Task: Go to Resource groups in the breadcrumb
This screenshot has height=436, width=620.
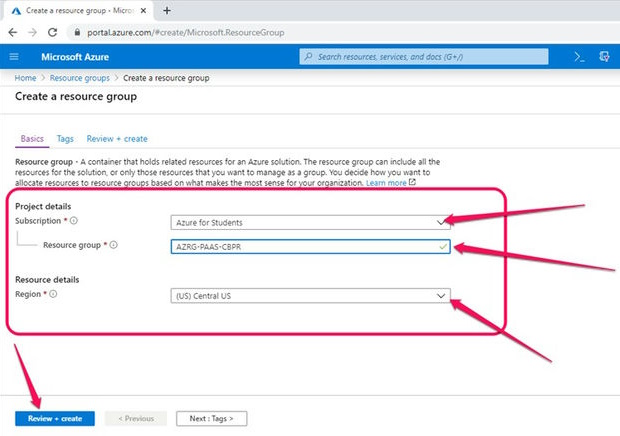Action: (79, 78)
